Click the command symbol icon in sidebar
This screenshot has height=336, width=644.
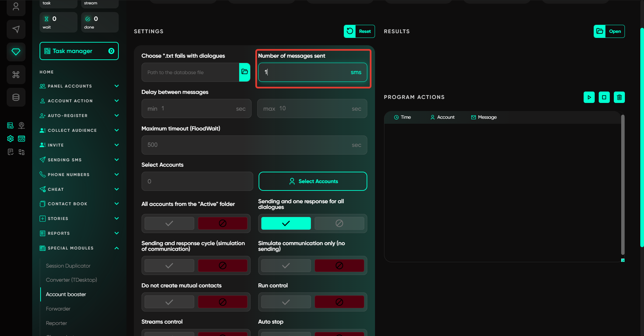16,74
